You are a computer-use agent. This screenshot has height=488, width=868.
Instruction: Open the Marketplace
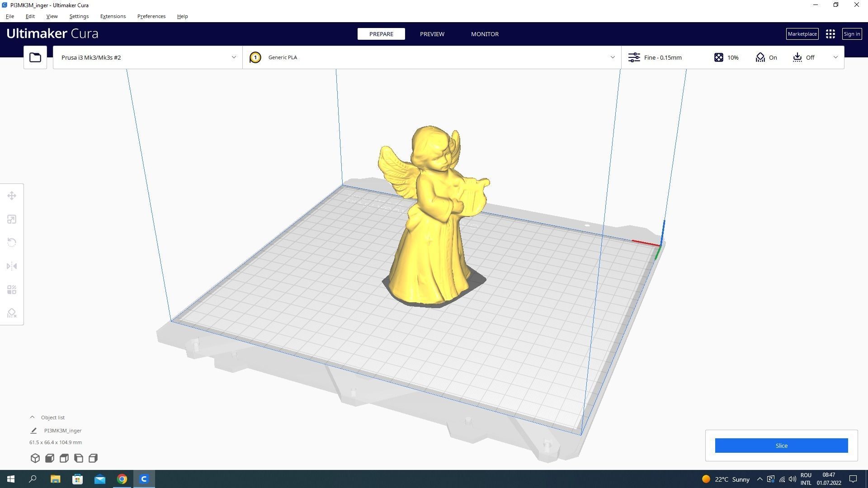802,34
